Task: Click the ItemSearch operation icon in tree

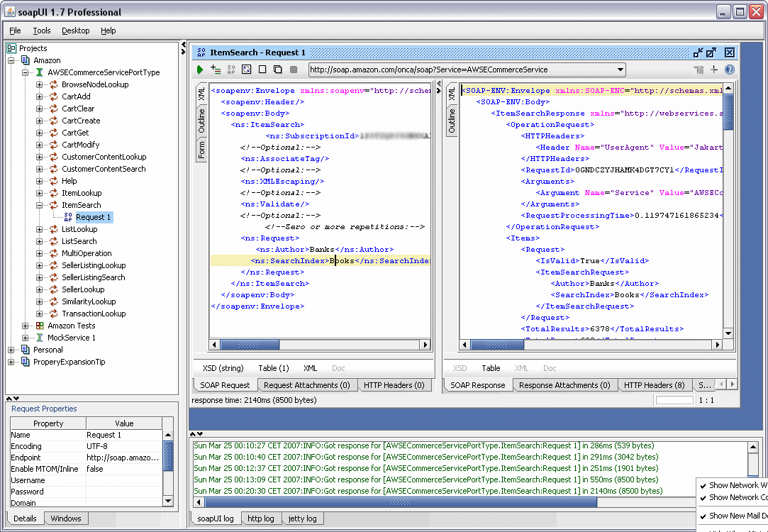Action: point(52,205)
